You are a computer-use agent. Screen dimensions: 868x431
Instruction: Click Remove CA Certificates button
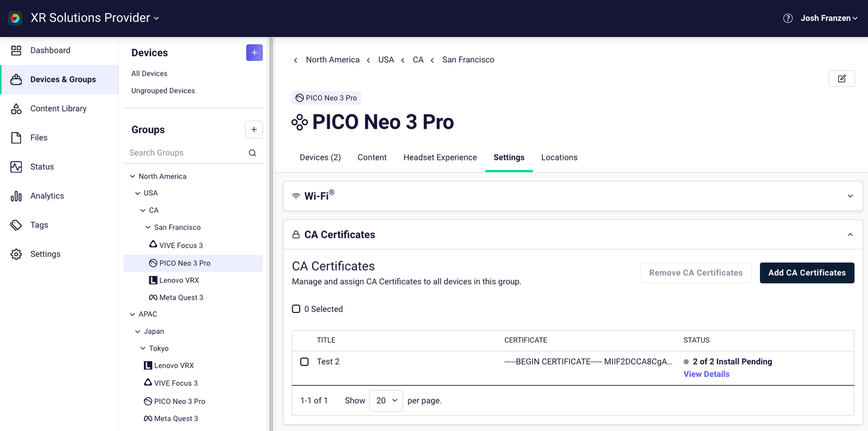coord(695,273)
